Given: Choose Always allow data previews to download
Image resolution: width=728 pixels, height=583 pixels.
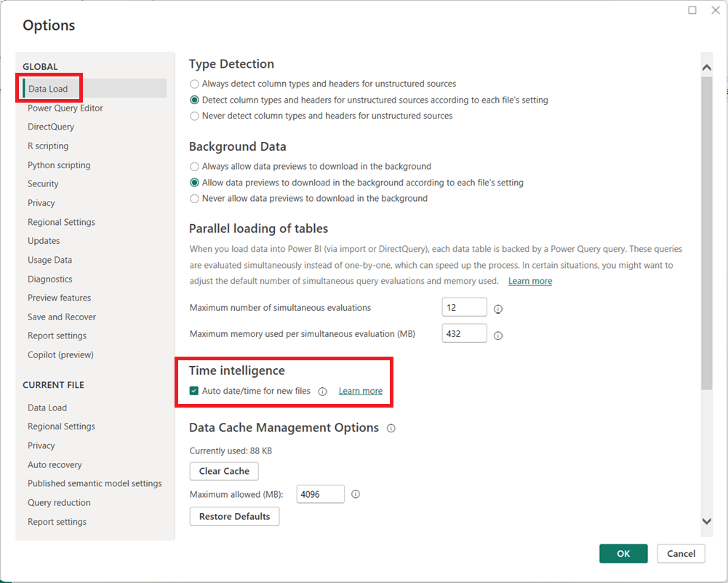Looking at the screenshot, I should pyautogui.click(x=194, y=167).
